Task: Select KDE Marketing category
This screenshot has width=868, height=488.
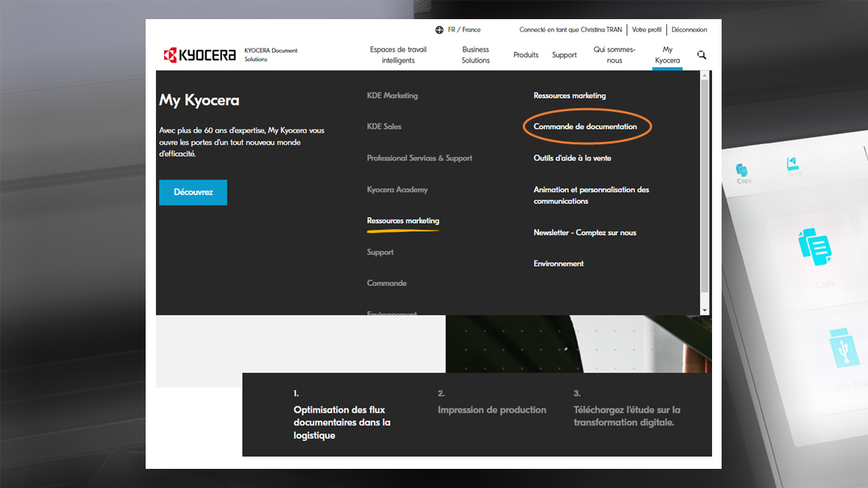Action: pos(392,96)
